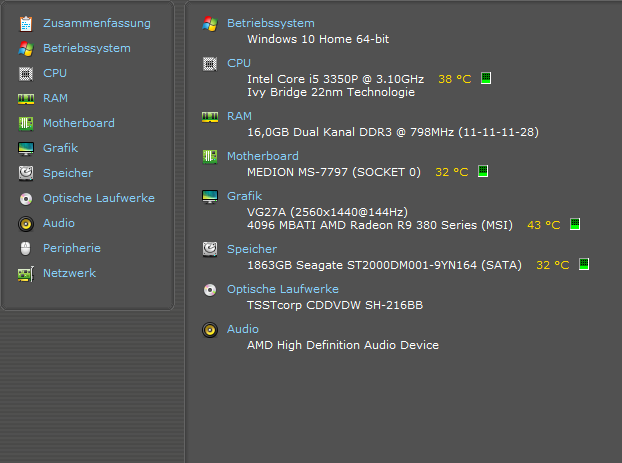Click the Motherboard 32 °C temperature value
Screen dimensions: 622x463
451,172
